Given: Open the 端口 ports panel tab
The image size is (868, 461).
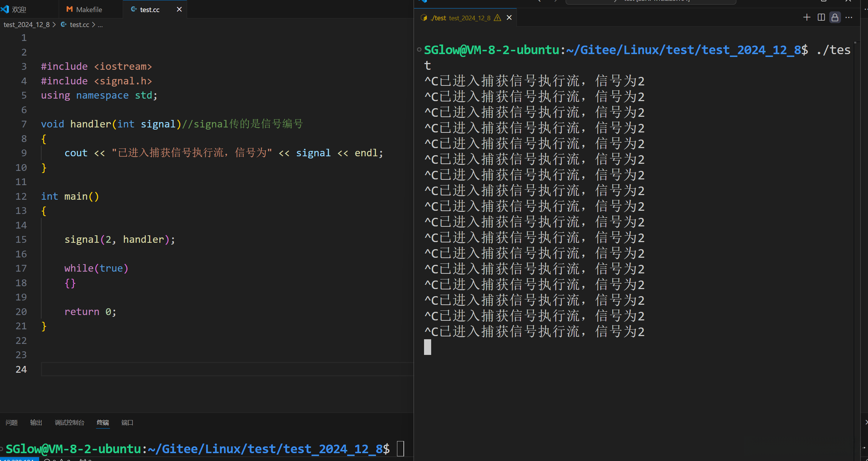Looking at the screenshot, I should coord(127,423).
